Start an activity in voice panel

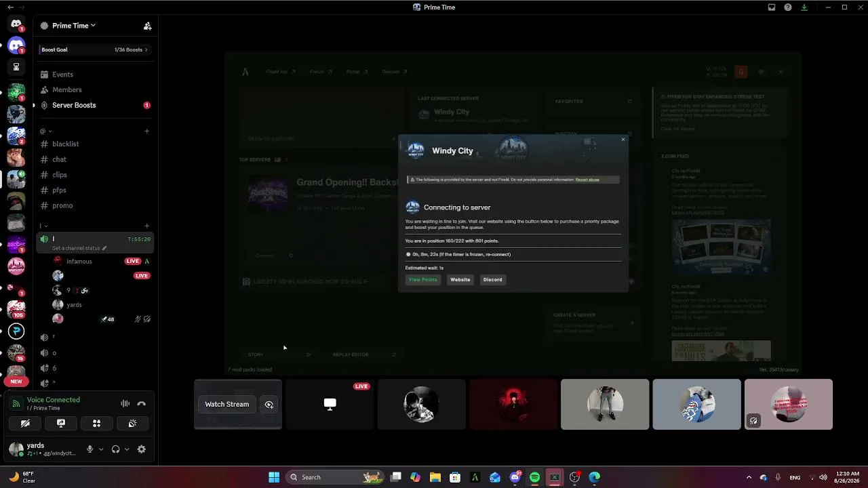coord(96,424)
